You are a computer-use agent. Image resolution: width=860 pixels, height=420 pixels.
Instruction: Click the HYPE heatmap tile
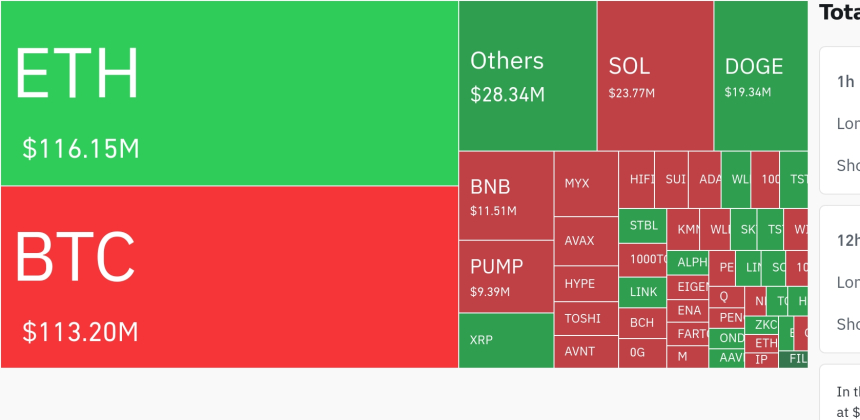(585, 284)
